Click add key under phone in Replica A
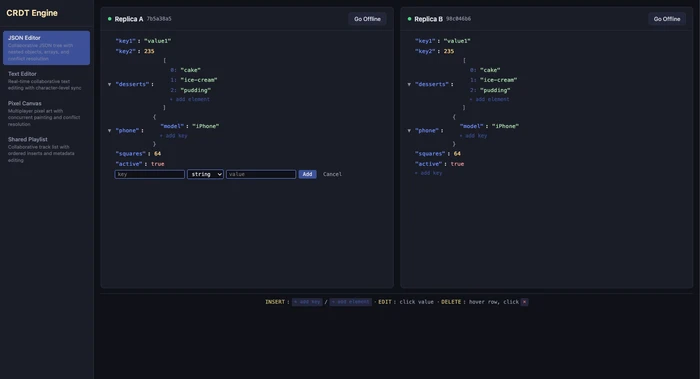700x379 pixels. tap(174, 136)
